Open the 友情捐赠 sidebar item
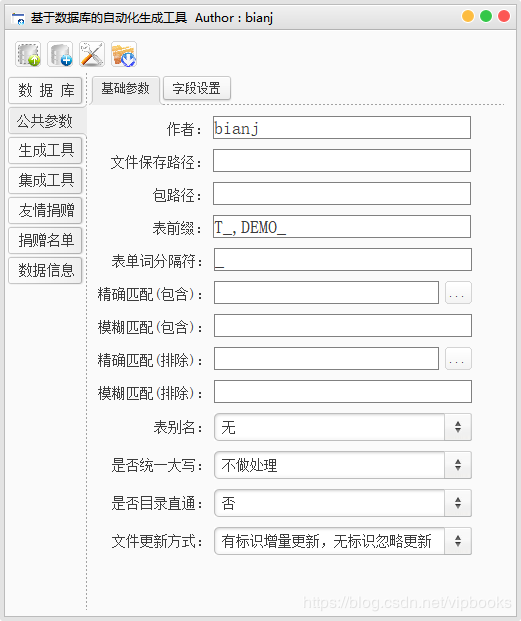521x621 pixels. 45,210
